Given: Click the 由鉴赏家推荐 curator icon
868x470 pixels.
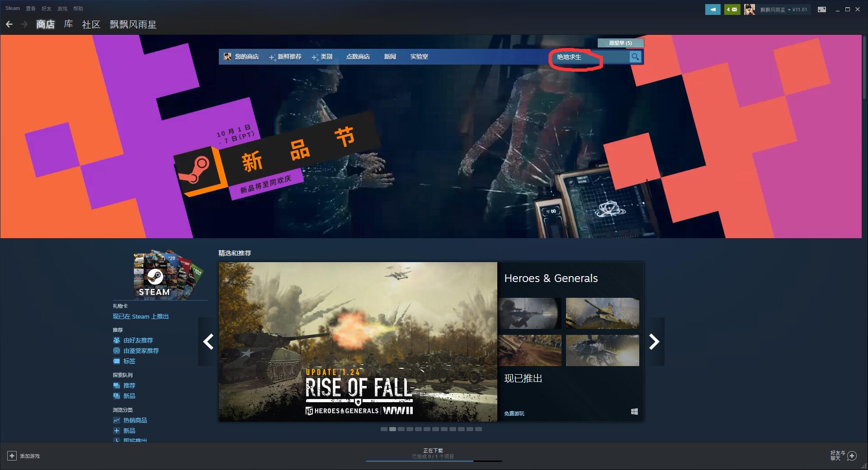Looking at the screenshot, I should 116,351.
